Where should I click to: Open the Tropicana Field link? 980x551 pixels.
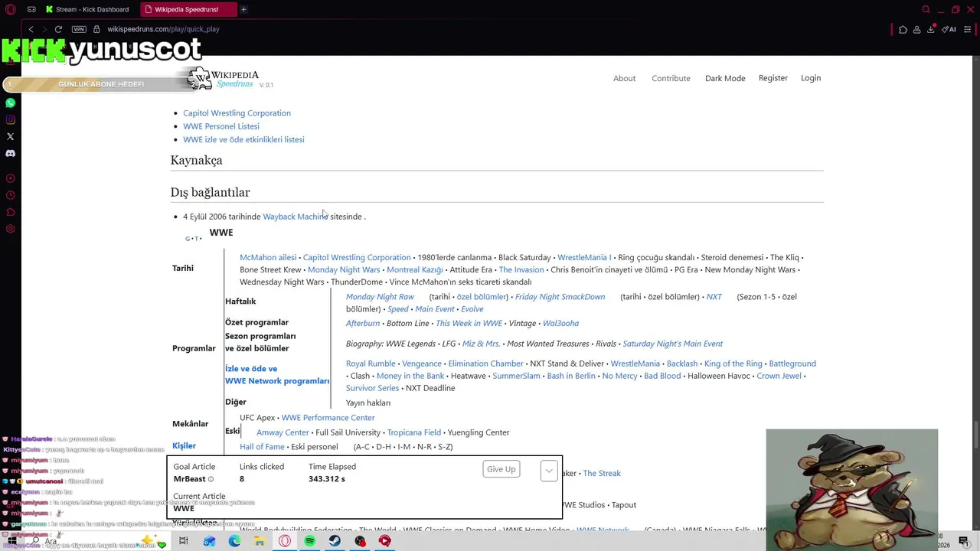coord(414,432)
